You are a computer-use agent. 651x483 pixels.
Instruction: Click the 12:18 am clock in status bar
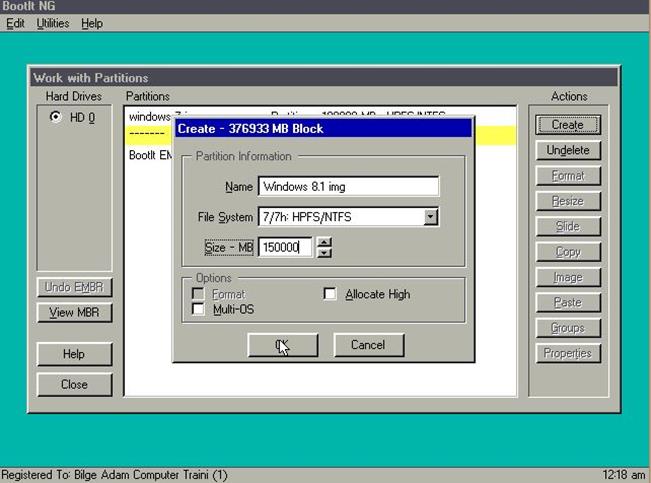click(623, 474)
